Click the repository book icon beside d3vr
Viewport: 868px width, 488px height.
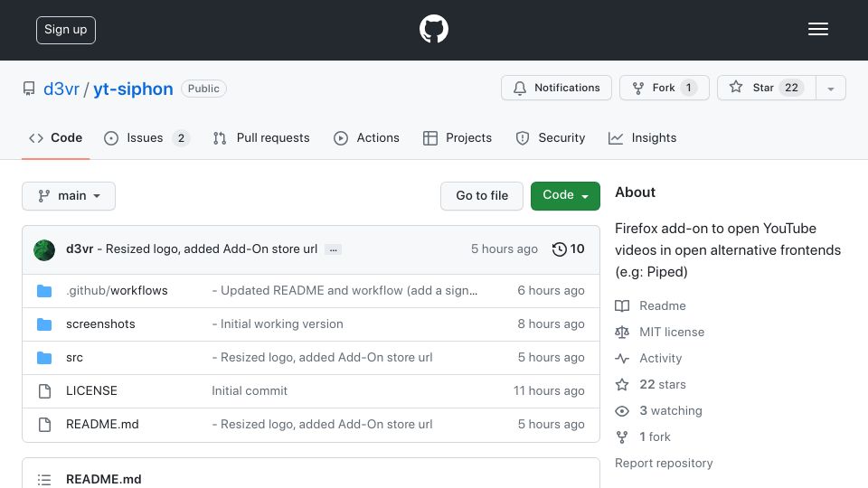point(29,89)
